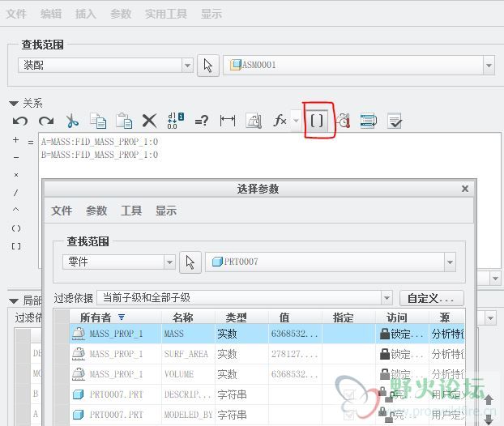
Task: Open 参数 menu in 选择参数 dialog
Action: [96, 211]
